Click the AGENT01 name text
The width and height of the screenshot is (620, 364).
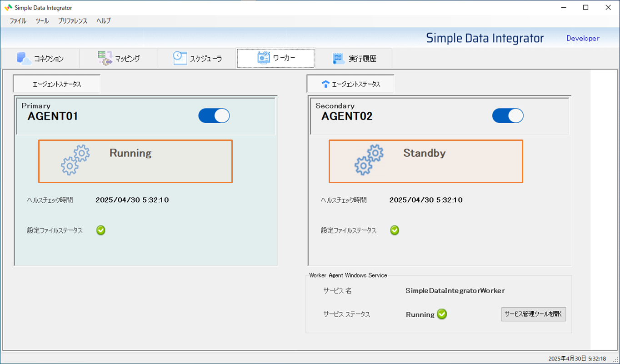53,116
